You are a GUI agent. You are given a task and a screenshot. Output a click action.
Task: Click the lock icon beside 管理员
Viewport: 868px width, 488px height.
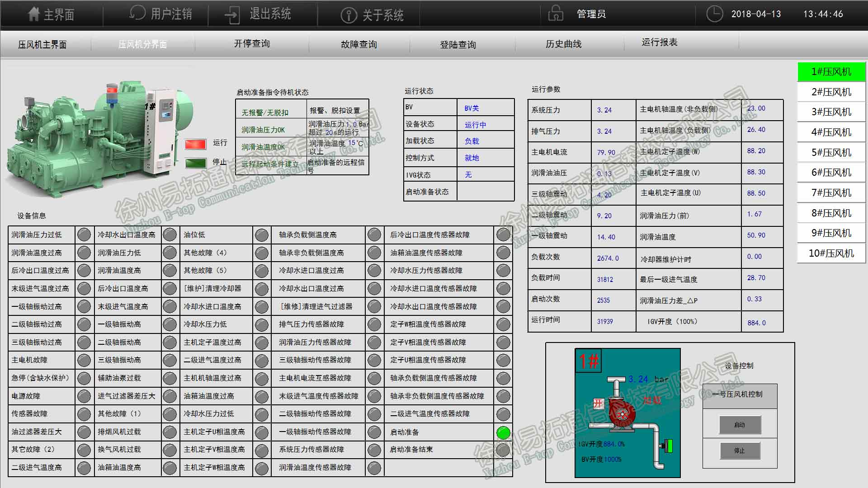556,14
